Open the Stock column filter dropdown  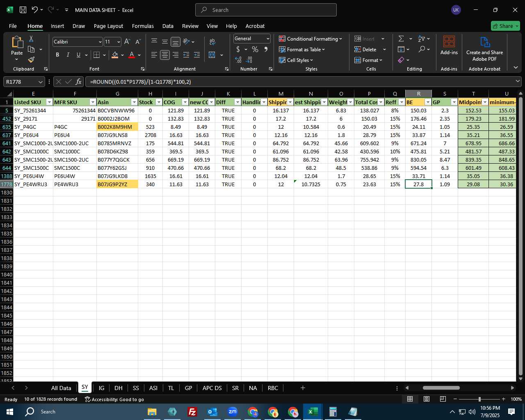click(x=159, y=102)
